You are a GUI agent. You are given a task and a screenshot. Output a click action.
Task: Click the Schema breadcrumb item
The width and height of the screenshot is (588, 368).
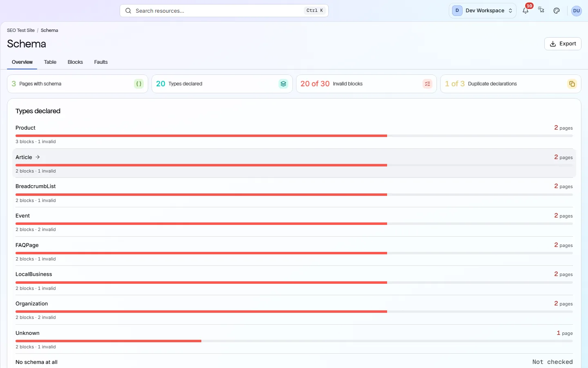click(x=49, y=30)
